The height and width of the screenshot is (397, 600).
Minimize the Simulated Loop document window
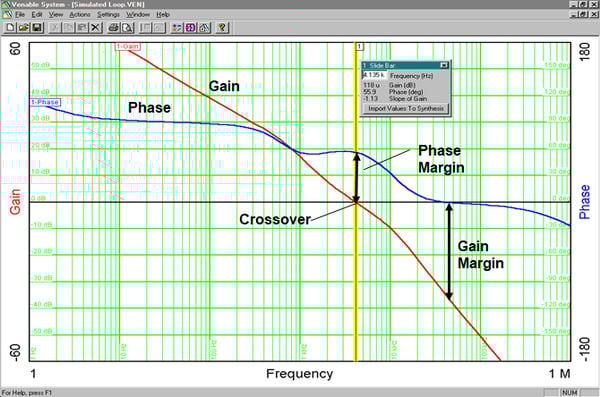tap(574, 15)
